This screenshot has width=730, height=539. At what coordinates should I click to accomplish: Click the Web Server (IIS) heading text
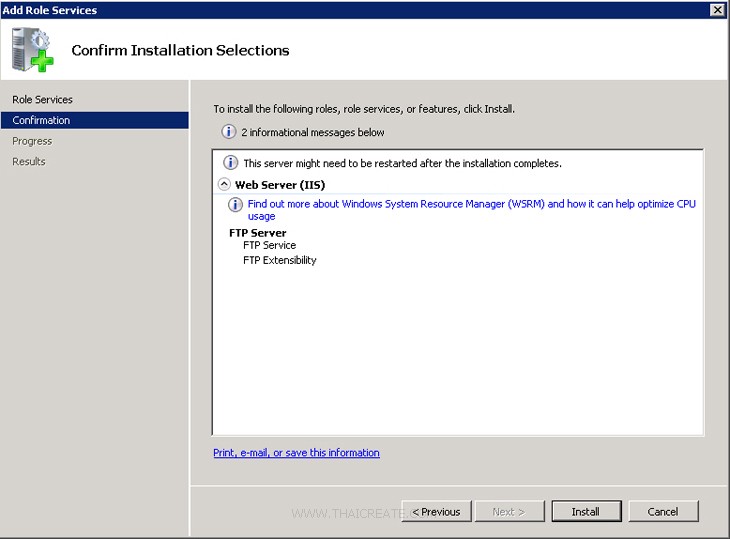[x=280, y=185]
